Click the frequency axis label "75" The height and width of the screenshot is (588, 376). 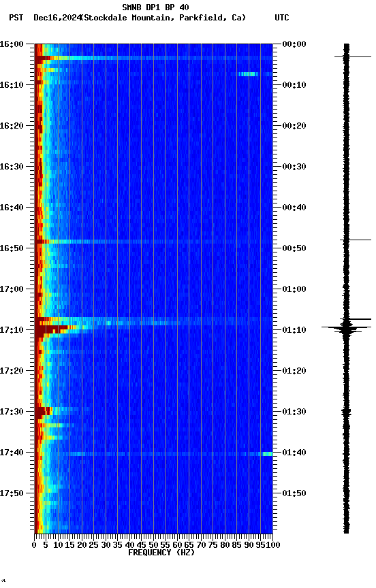[213, 546]
